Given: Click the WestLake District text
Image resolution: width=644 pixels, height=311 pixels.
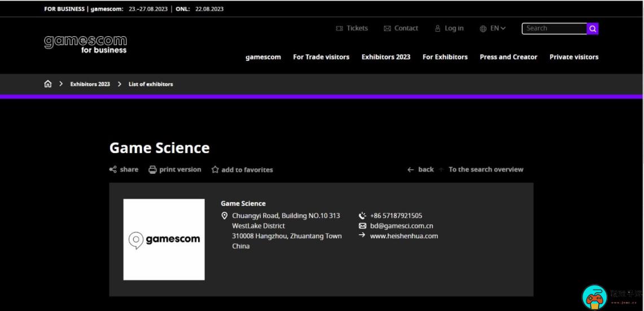Looking at the screenshot, I should click(x=259, y=226).
